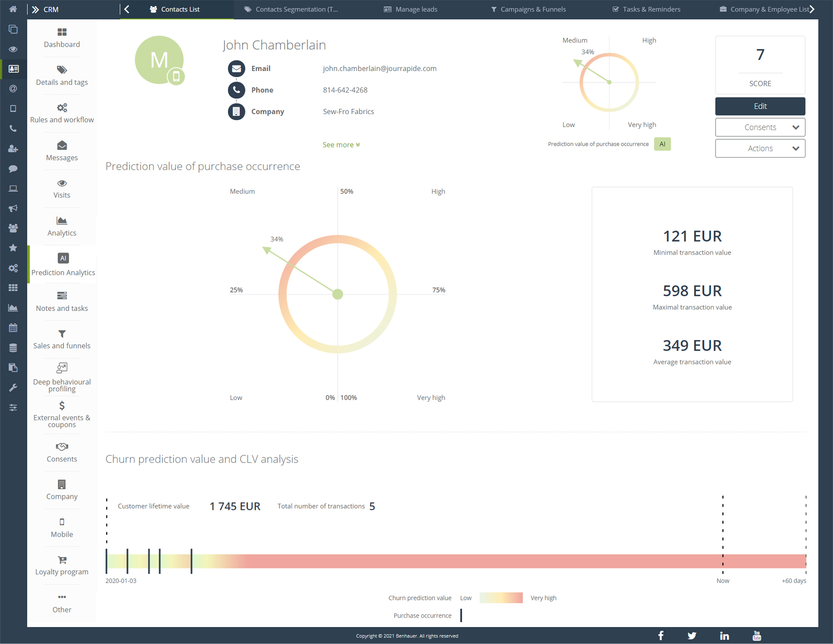This screenshot has height=644, width=833.
Task: Open the contact card icon in left rail
Action: pos(13,69)
